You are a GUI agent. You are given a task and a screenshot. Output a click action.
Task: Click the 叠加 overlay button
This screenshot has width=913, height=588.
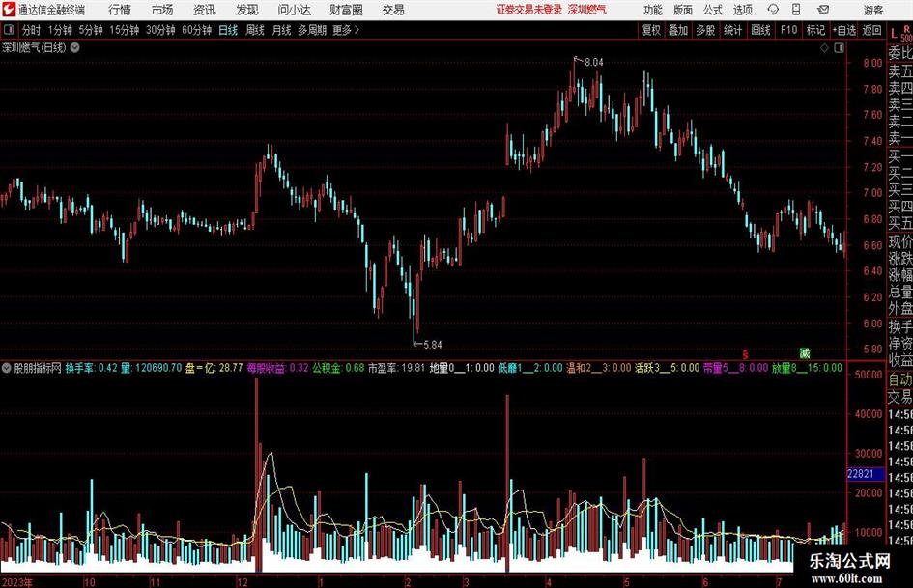pos(678,30)
